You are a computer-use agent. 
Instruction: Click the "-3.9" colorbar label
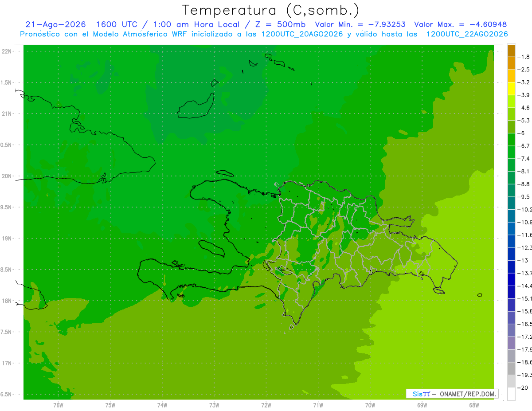pyautogui.click(x=524, y=95)
